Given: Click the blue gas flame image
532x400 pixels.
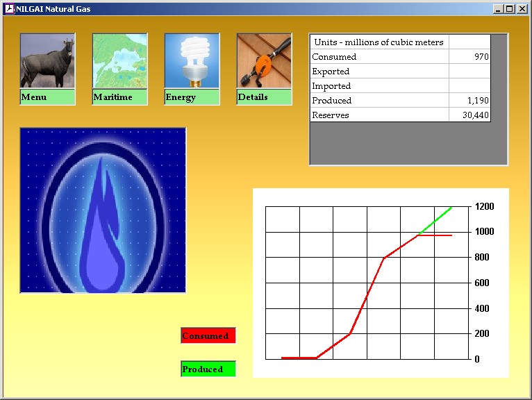Looking at the screenshot, I should pyautogui.click(x=103, y=210).
